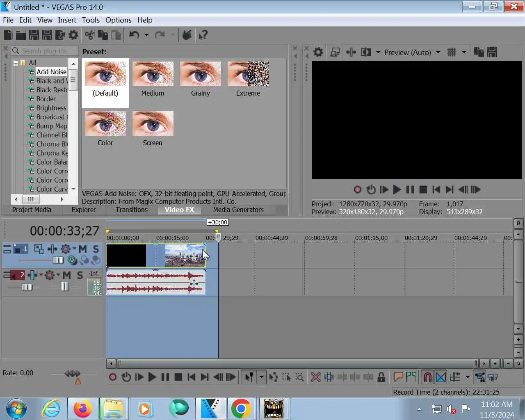Click the audio track 2 volume slider handle
The image size is (525, 420).
click(x=27, y=287)
